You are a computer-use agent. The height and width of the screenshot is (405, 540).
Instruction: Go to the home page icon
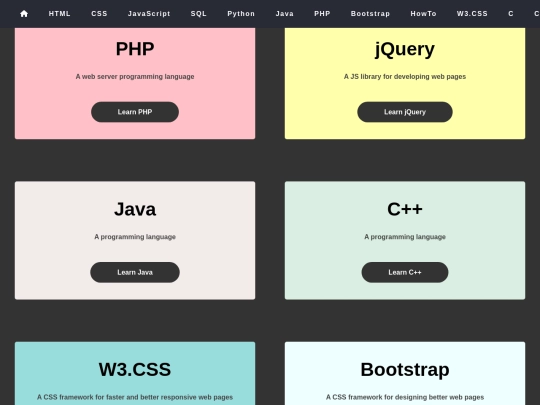tap(24, 14)
